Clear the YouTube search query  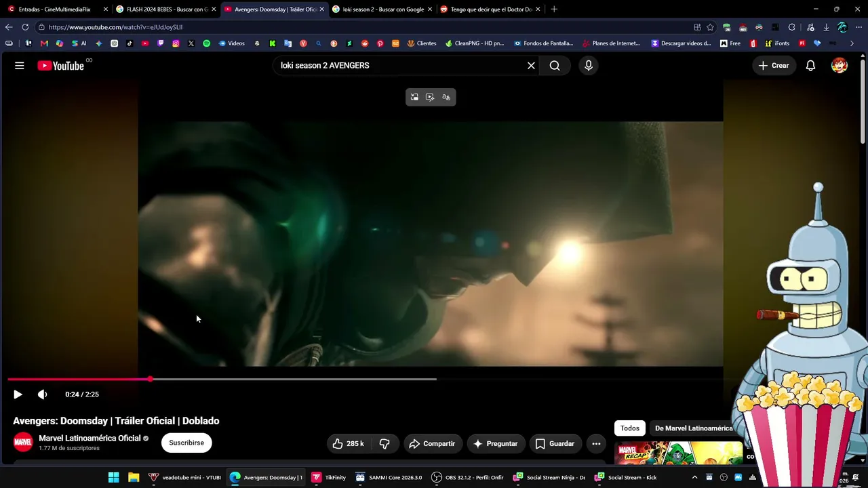point(531,66)
